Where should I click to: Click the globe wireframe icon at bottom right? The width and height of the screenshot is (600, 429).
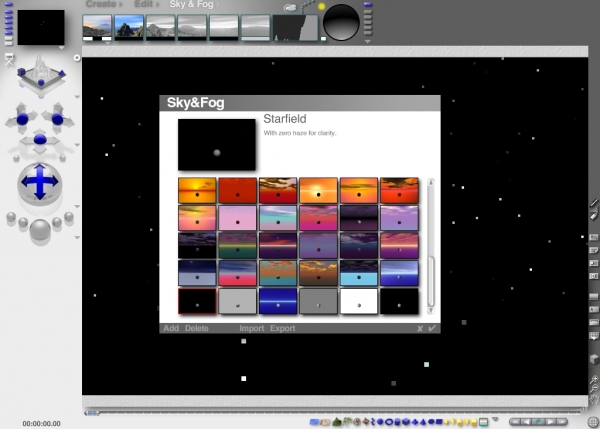593,422
